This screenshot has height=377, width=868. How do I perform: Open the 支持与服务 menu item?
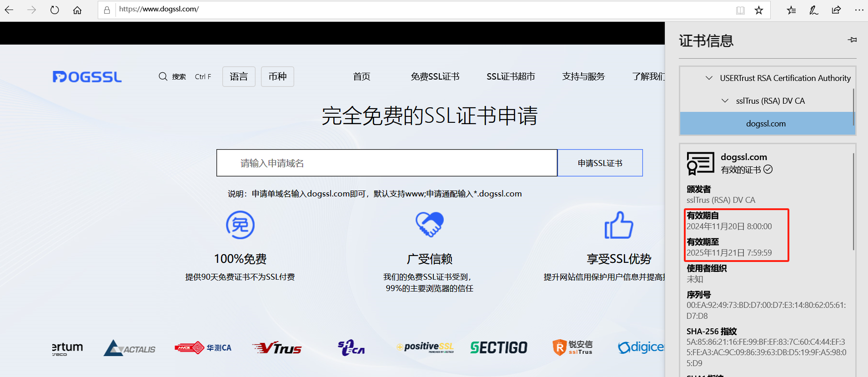click(583, 76)
